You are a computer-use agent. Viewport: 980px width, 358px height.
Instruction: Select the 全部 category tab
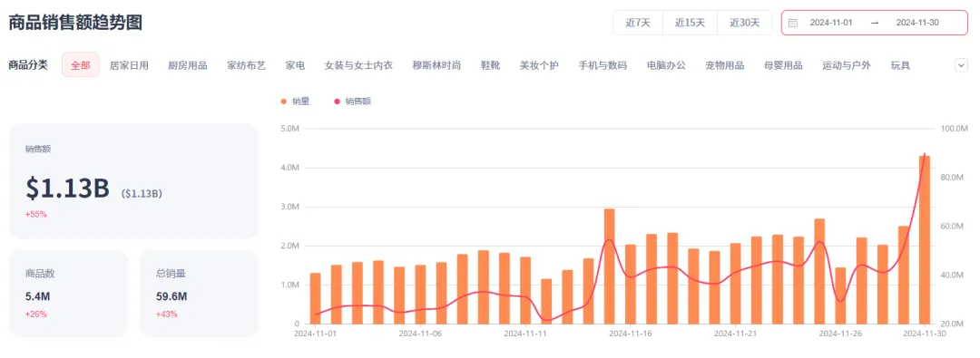pyautogui.click(x=81, y=65)
